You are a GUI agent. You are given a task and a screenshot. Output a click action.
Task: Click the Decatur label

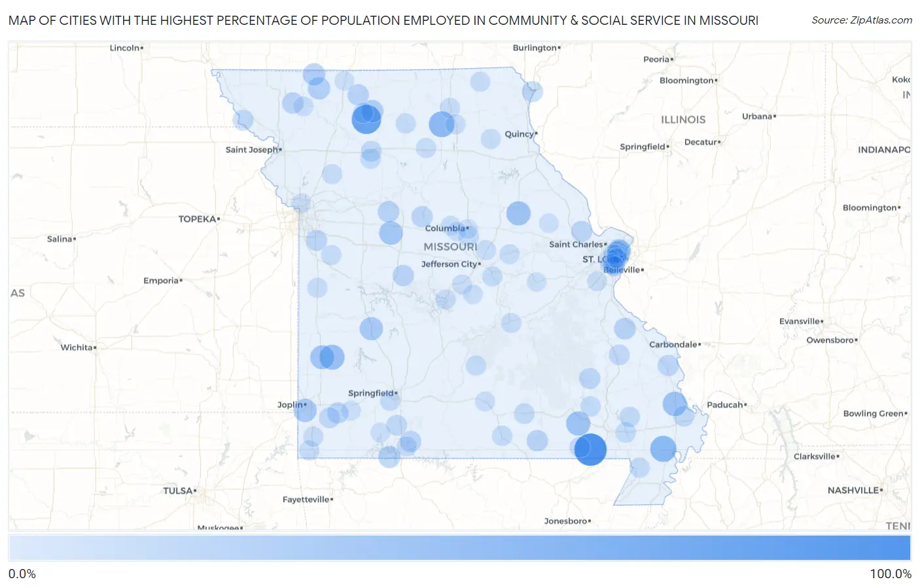click(701, 142)
